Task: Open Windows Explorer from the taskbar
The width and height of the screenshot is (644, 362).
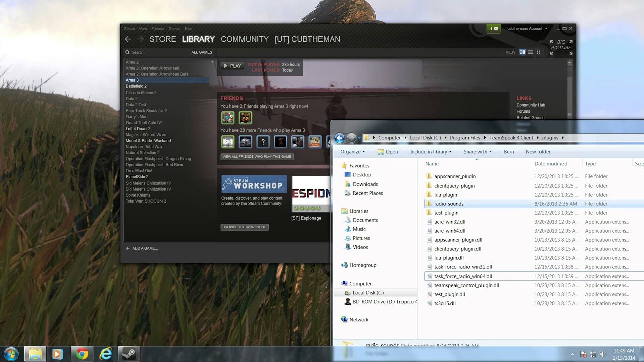Action: pyautogui.click(x=35, y=354)
